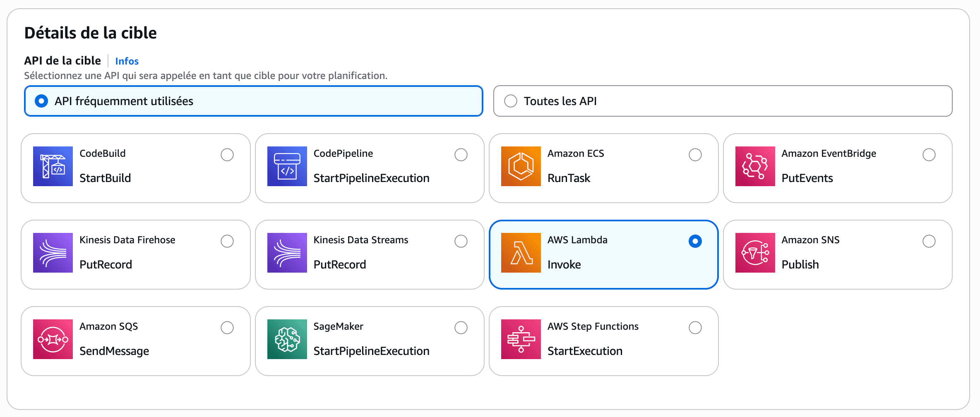Viewport: 980px width, 417px height.
Task: Click the Kinesis Data Firehose icon
Action: click(x=53, y=253)
